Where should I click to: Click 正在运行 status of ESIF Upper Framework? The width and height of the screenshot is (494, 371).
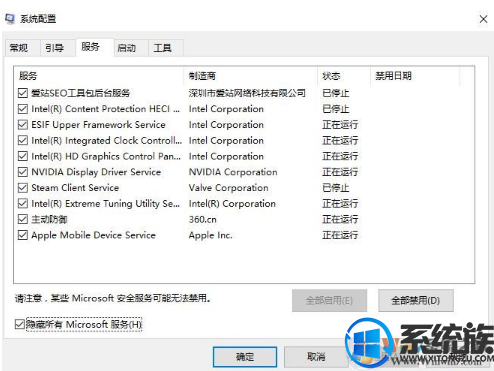coord(340,125)
